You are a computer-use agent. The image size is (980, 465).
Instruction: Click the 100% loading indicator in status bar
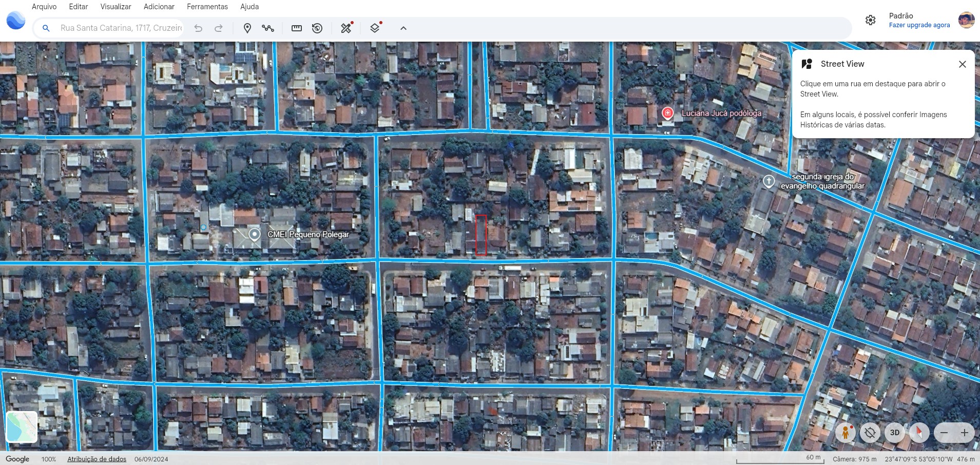click(x=49, y=459)
